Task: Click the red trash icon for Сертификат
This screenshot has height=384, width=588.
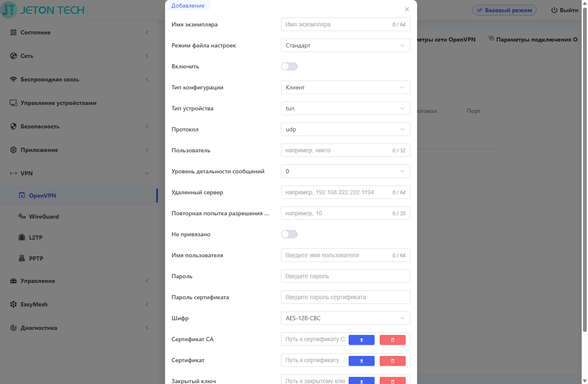Action: coord(392,360)
